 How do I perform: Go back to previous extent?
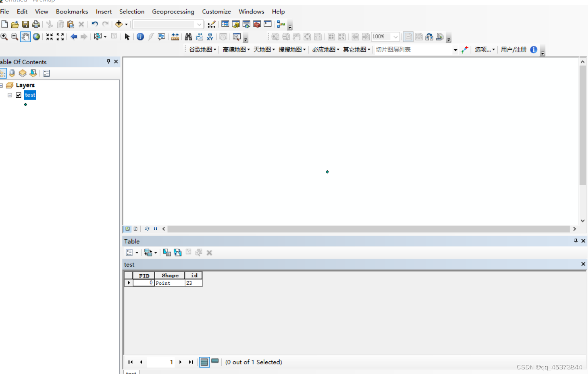tap(74, 37)
